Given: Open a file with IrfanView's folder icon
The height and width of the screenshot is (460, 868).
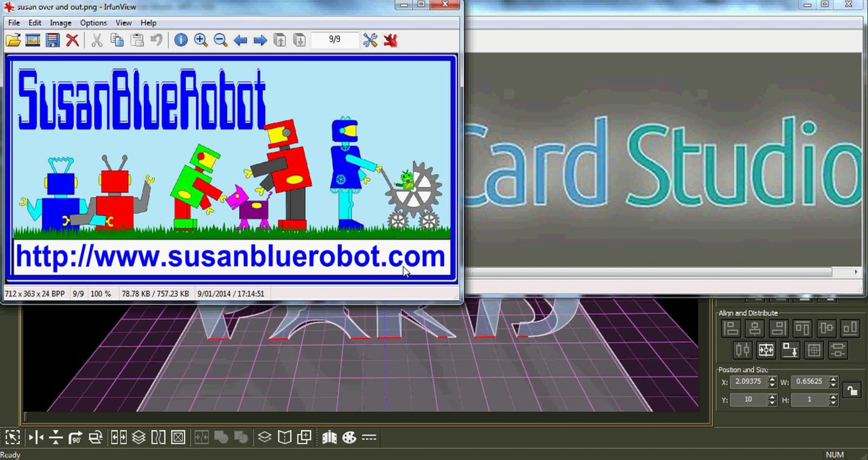Looking at the screenshot, I should pos(13,40).
